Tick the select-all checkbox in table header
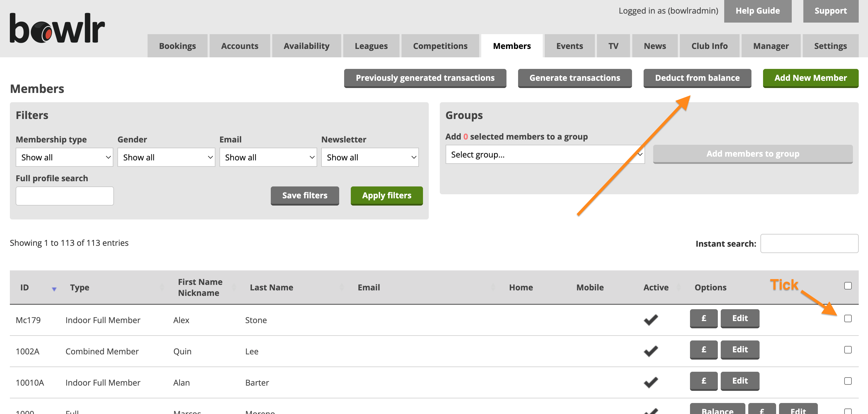This screenshot has width=868, height=414. [848, 286]
